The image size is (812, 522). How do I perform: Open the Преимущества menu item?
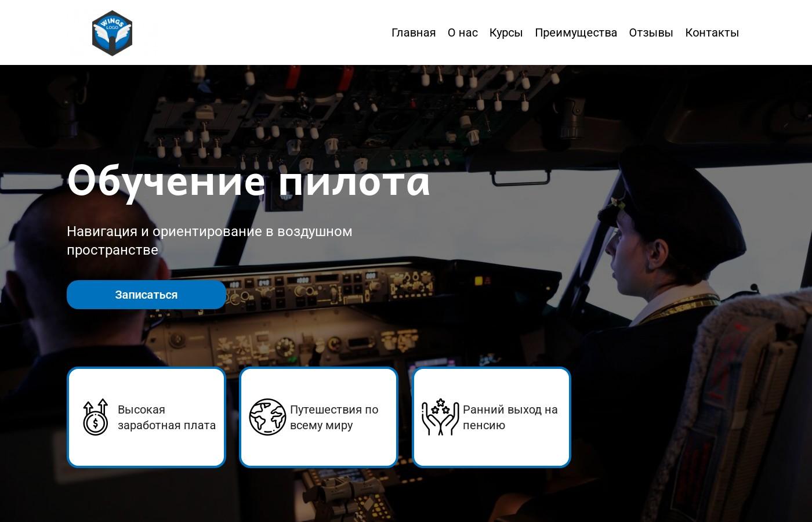click(575, 32)
